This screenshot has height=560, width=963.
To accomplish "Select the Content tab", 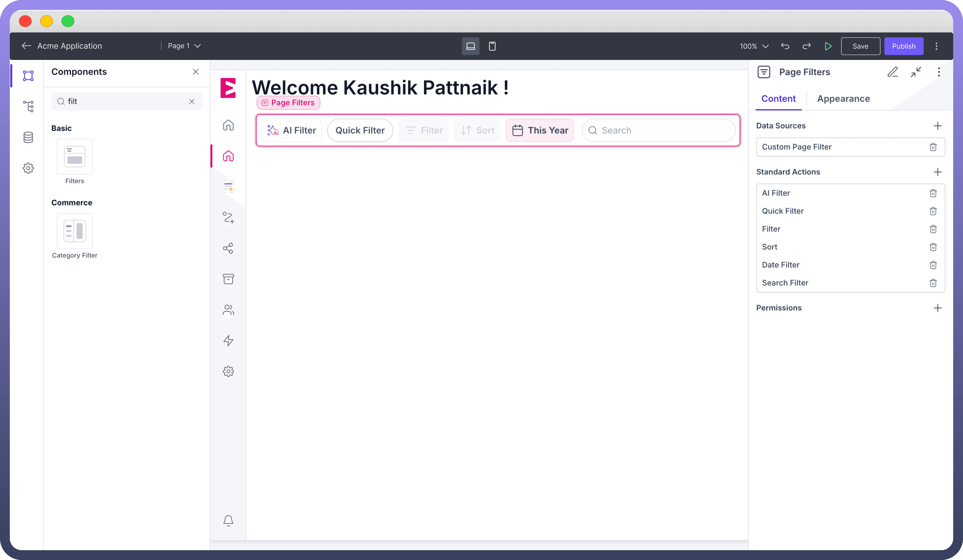I will [x=779, y=99].
